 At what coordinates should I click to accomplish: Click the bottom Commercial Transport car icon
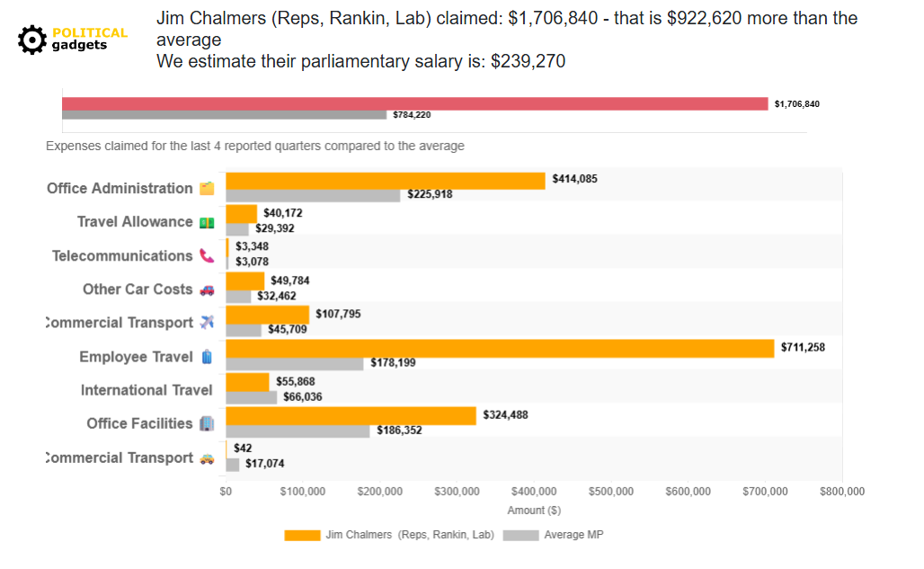click(x=205, y=458)
